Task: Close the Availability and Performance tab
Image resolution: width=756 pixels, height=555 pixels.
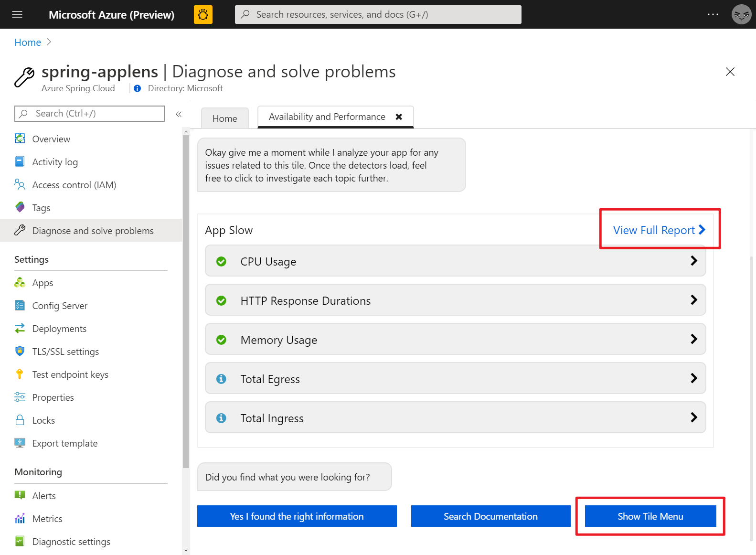Action: pyautogui.click(x=399, y=117)
